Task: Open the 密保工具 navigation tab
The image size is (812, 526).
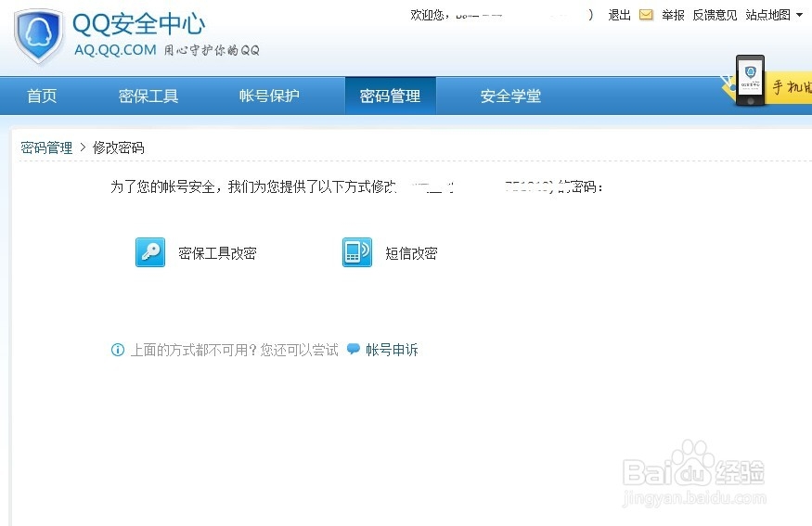Action: tap(148, 96)
